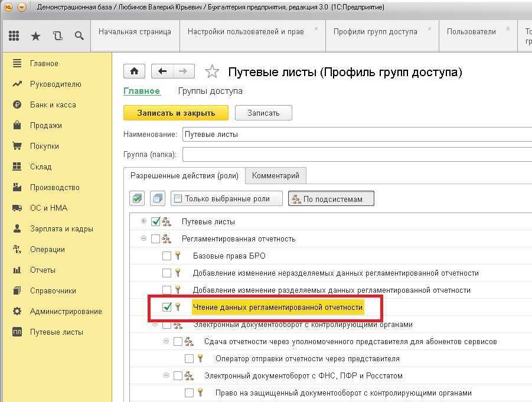Check Добавление изменение неразделяемых данных role
The image size is (532, 402).
167,273
